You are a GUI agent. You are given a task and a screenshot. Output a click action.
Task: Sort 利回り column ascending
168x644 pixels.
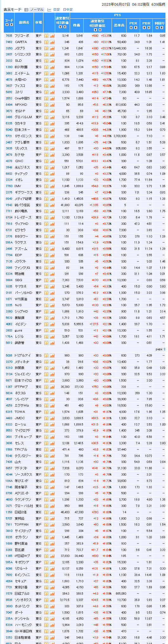pos(157,28)
